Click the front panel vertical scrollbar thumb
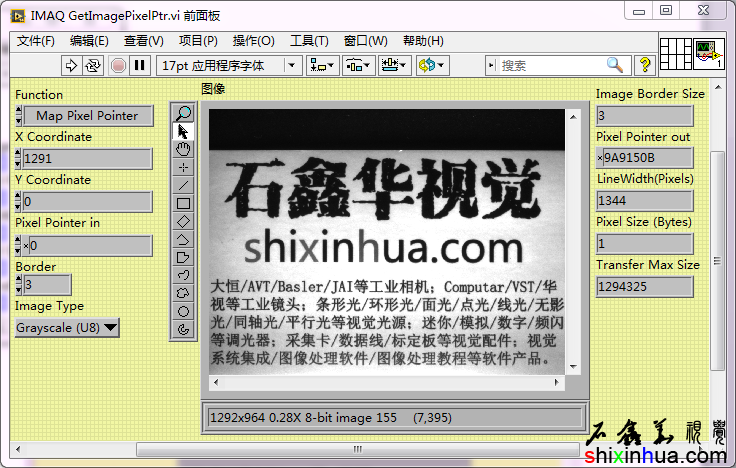This screenshot has width=736, height=468. click(x=717, y=261)
